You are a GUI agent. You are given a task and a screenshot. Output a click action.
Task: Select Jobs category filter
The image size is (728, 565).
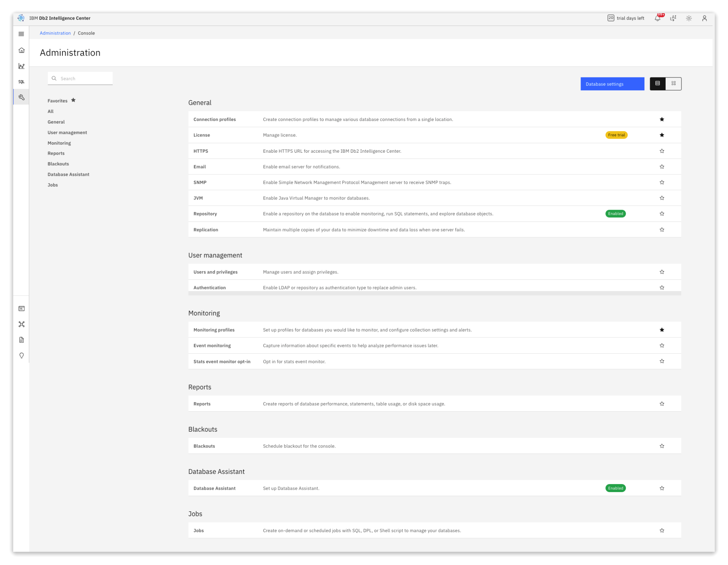point(53,185)
